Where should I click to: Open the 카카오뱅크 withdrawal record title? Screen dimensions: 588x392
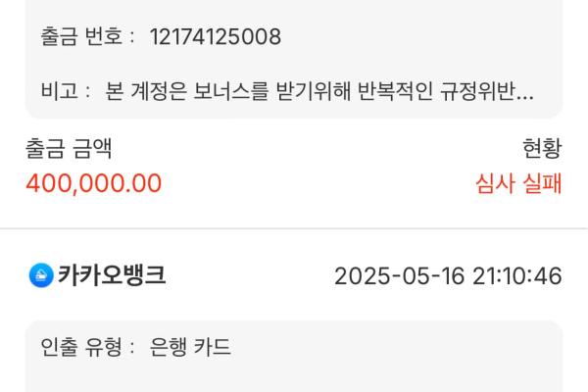(x=112, y=275)
